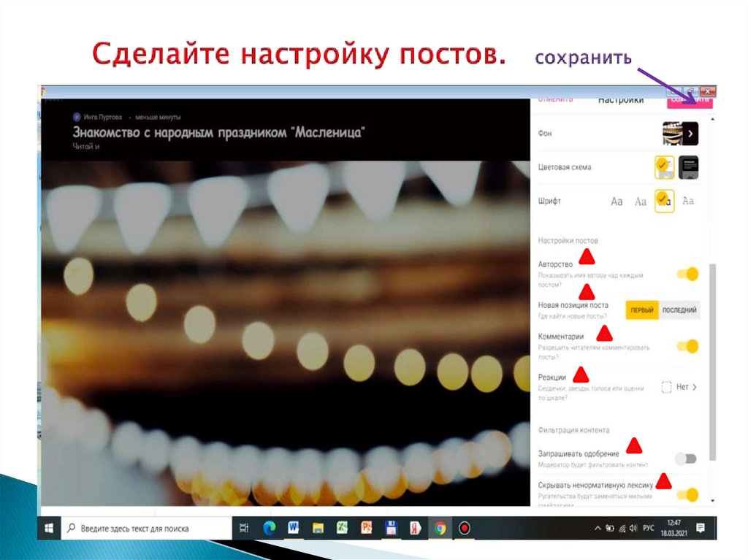Open the network status tray icon
Screen dimensions: 748x560
[x=622, y=528]
